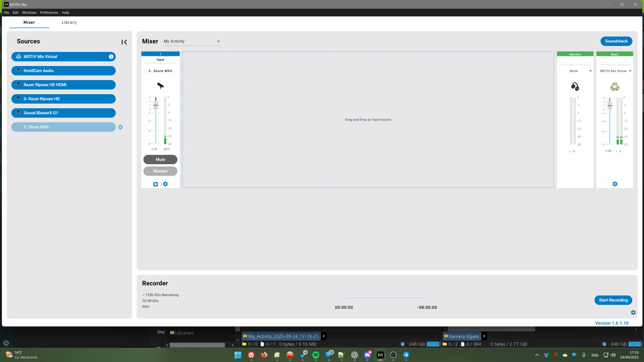Open the Preferences menu
The width and height of the screenshot is (644, 362).
coord(49,12)
